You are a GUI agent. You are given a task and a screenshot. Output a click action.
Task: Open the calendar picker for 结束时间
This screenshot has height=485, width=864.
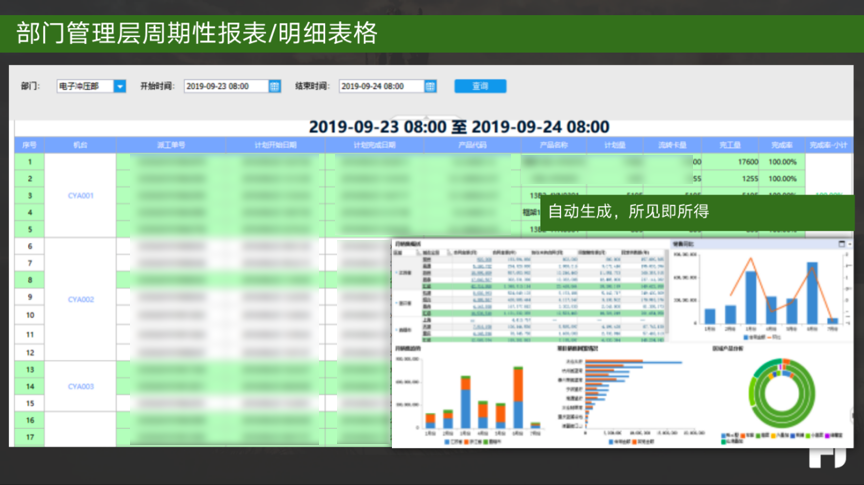coord(430,86)
